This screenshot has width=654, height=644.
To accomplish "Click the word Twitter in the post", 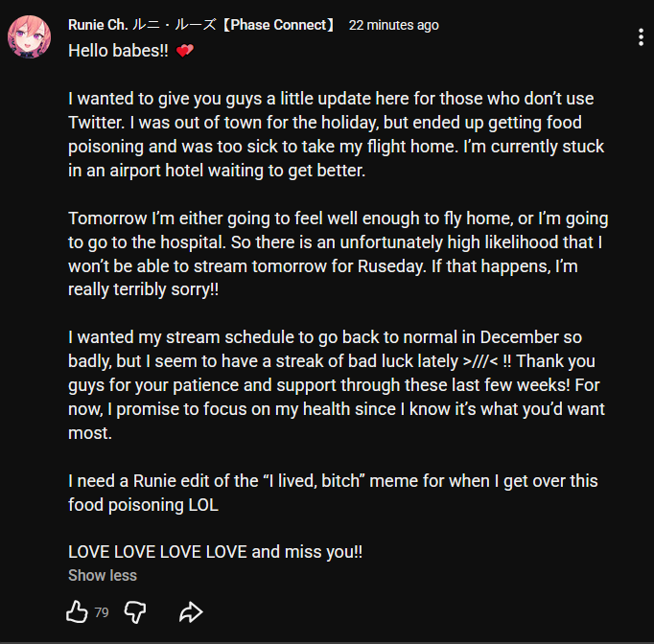I will [x=96, y=123].
